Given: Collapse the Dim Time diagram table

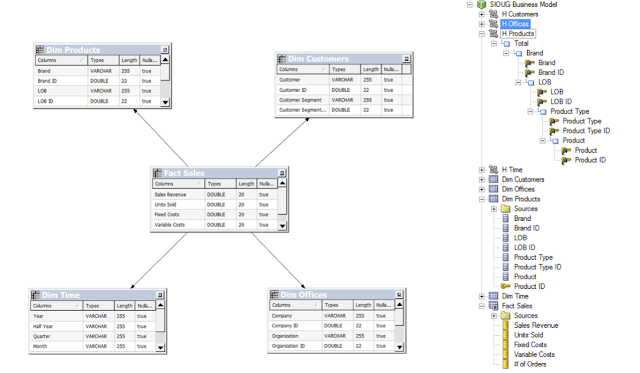Looking at the screenshot, I should click(x=160, y=295).
